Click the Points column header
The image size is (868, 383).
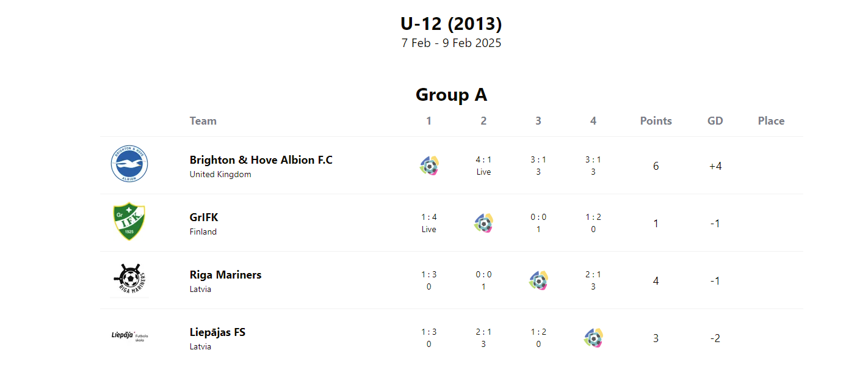pos(656,121)
